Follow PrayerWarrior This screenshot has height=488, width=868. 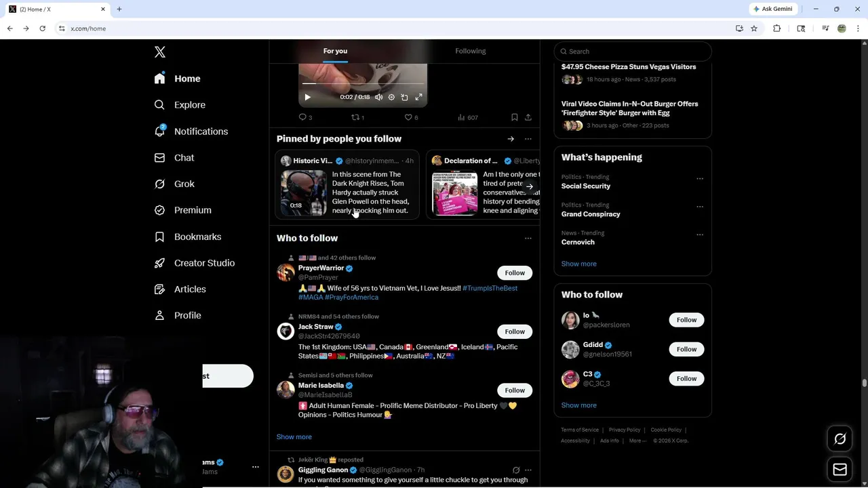[515, 273]
